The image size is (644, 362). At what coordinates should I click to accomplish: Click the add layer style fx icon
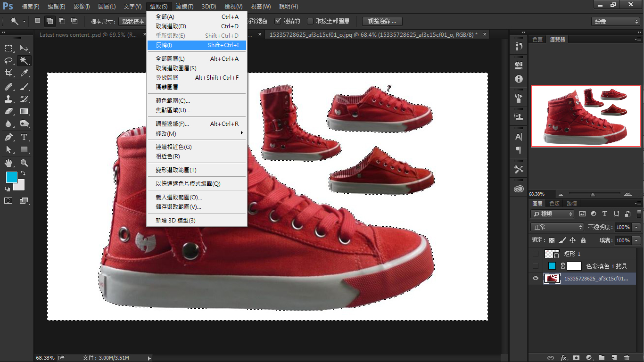coord(563,358)
